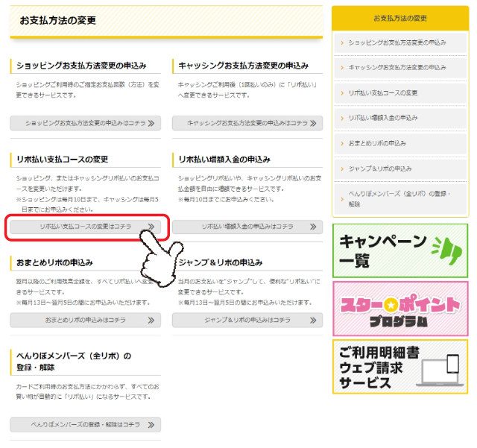Click section heading リボ払い増額入金の申込み

tap(224, 160)
